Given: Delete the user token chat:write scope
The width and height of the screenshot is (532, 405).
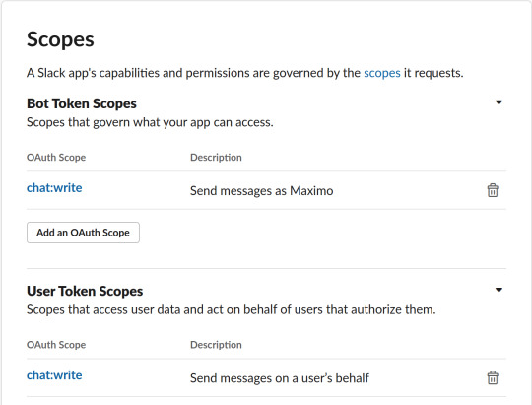Looking at the screenshot, I should click(x=493, y=377).
